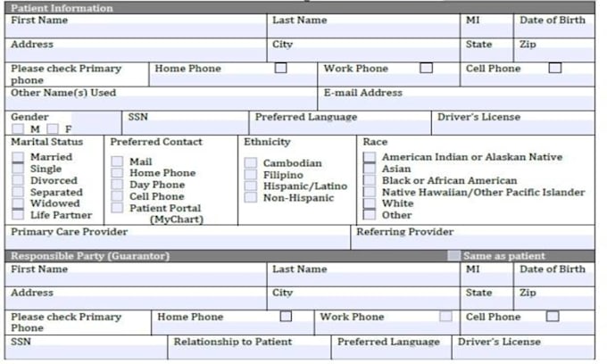The image size is (607, 364).
Task: Choose Mail as preferred contact
Action: click(x=117, y=161)
